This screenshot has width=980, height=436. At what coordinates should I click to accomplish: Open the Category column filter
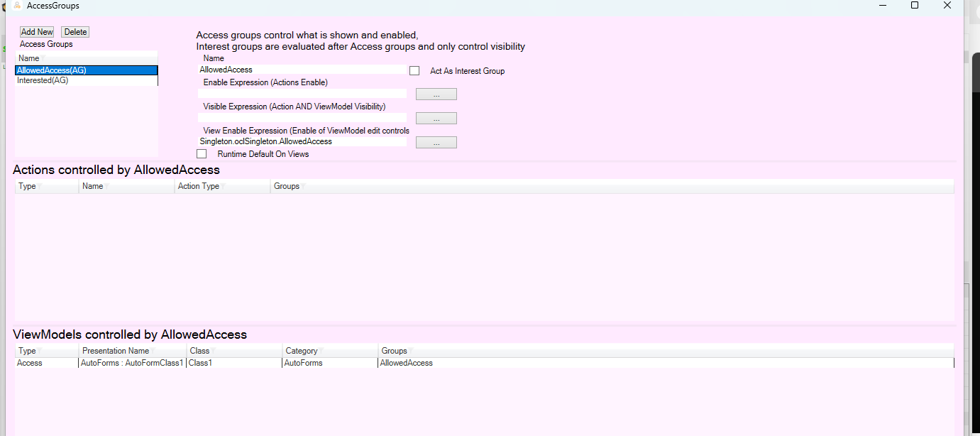[x=321, y=351]
